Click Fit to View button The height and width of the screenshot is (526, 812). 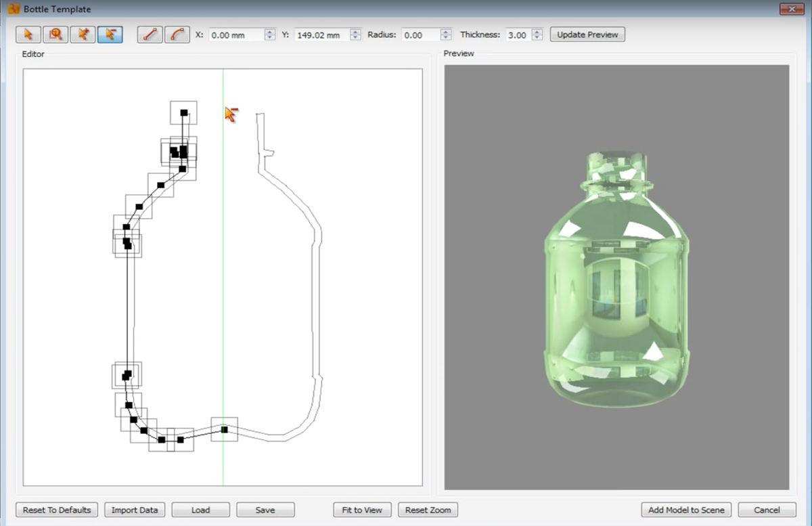tap(362, 510)
